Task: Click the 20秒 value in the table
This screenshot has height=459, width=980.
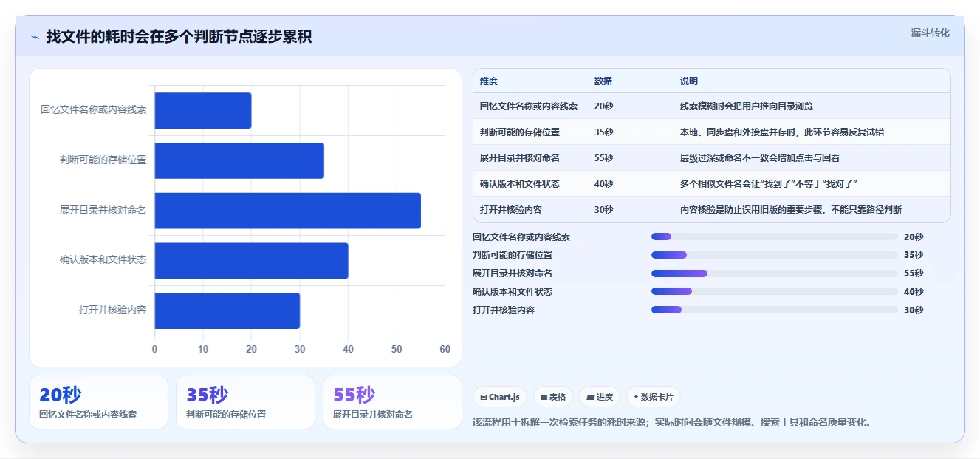Action: [x=603, y=106]
